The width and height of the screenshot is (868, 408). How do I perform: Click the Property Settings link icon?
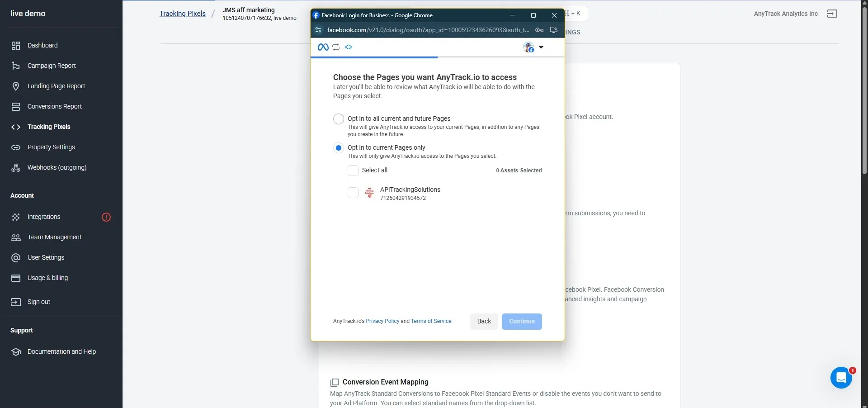(16, 147)
